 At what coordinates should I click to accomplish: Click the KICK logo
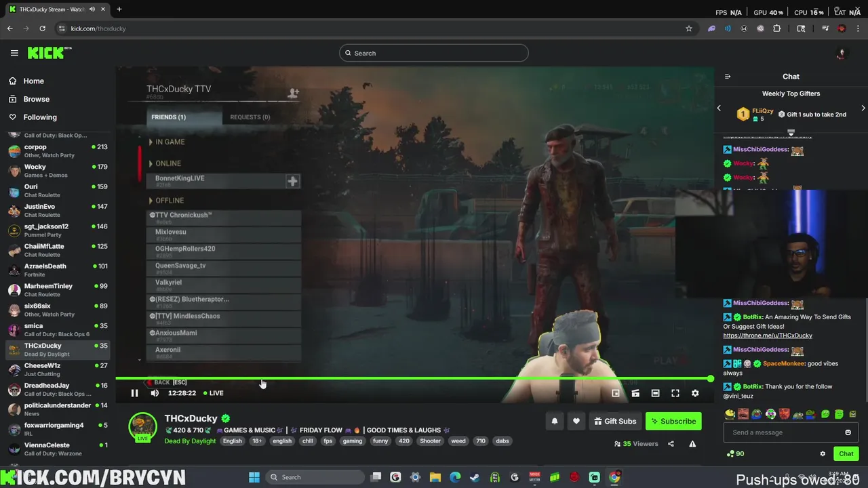pos(50,53)
